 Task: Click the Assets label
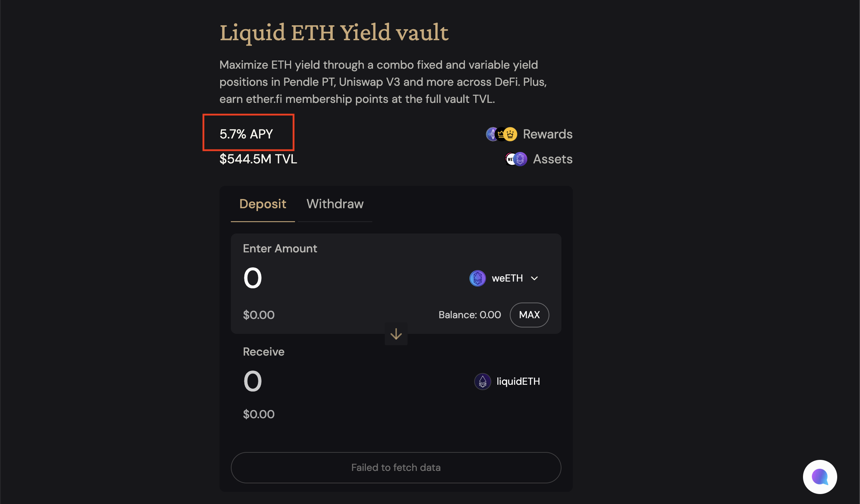pos(553,159)
